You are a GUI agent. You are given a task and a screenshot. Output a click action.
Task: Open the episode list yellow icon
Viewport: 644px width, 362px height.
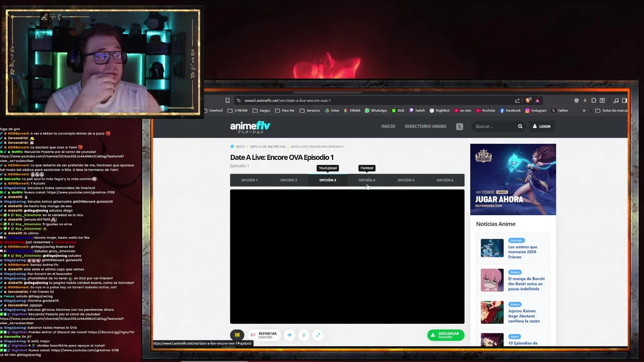tap(237, 335)
